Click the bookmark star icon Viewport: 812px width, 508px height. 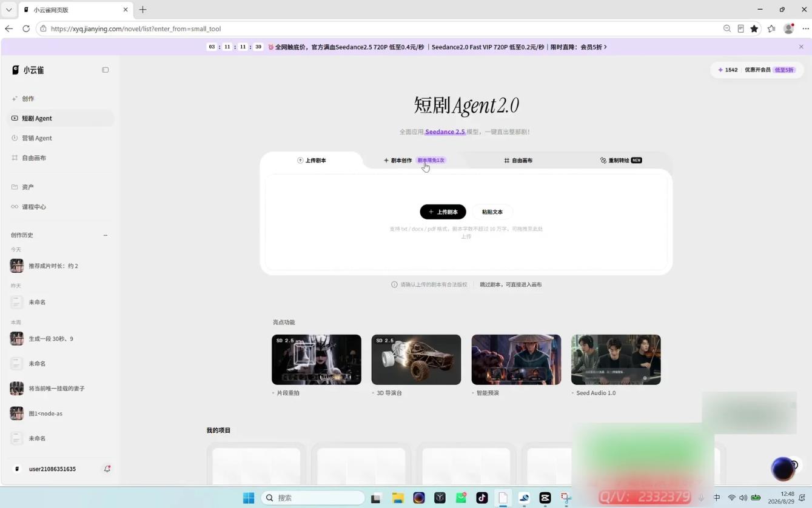click(x=754, y=28)
